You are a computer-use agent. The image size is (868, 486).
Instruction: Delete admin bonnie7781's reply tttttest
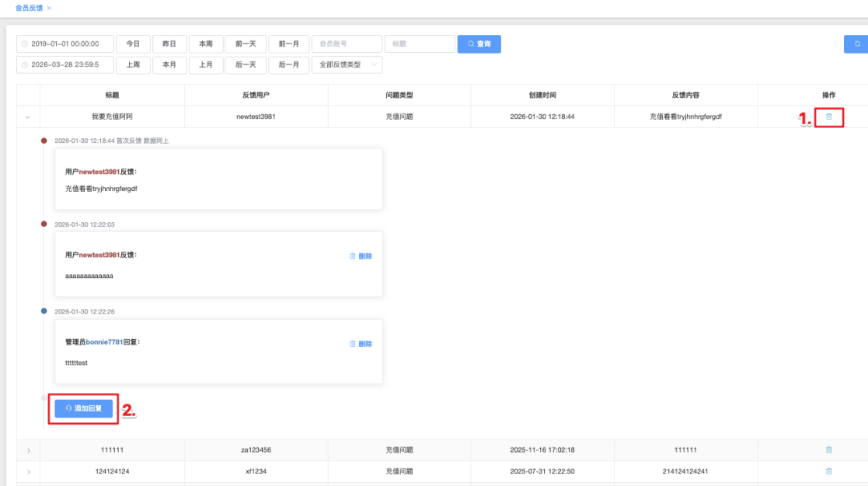tap(361, 344)
